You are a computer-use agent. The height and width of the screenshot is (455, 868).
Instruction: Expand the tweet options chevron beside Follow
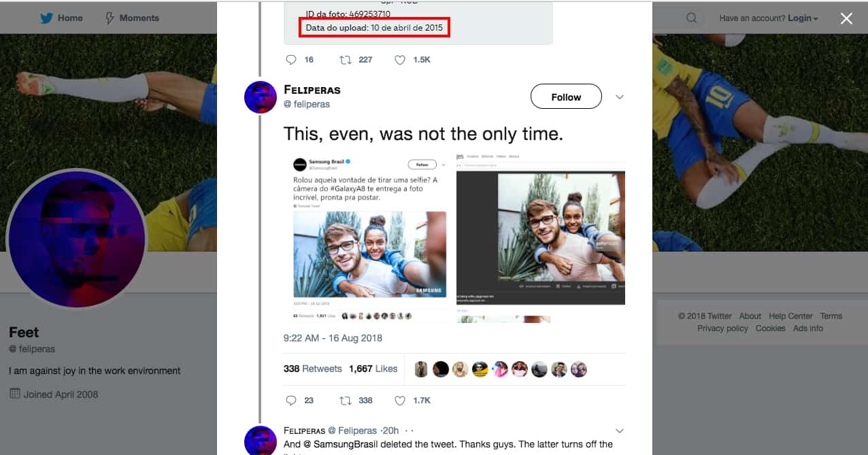619,97
